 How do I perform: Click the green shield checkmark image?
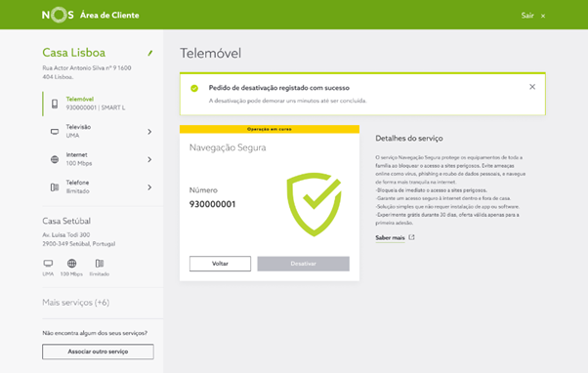315,204
